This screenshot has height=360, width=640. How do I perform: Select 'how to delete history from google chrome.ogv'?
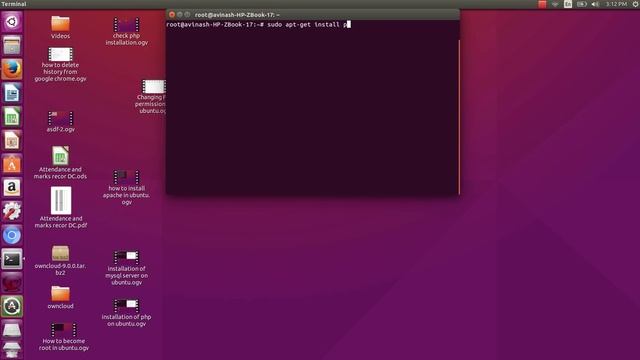[x=60, y=65]
